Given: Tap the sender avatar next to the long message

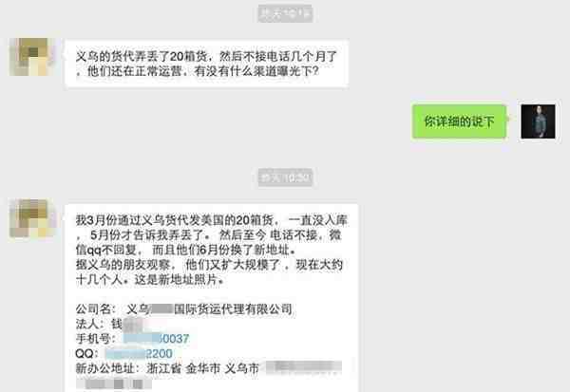Looking at the screenshot, I should (x=32, y=218).
